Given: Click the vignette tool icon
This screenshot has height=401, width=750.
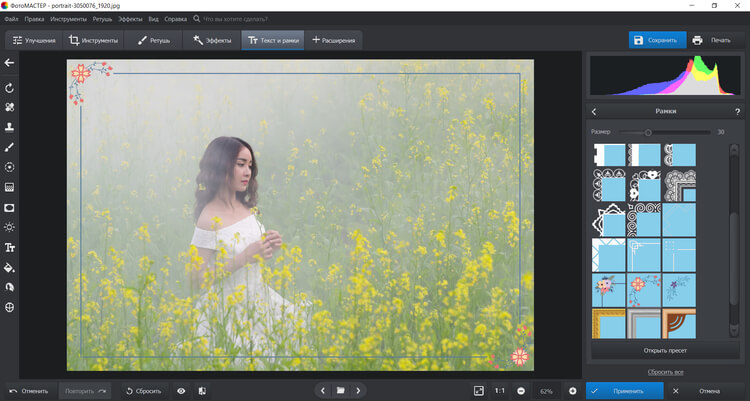Looking at the screenshot, I should pos(10,207).
